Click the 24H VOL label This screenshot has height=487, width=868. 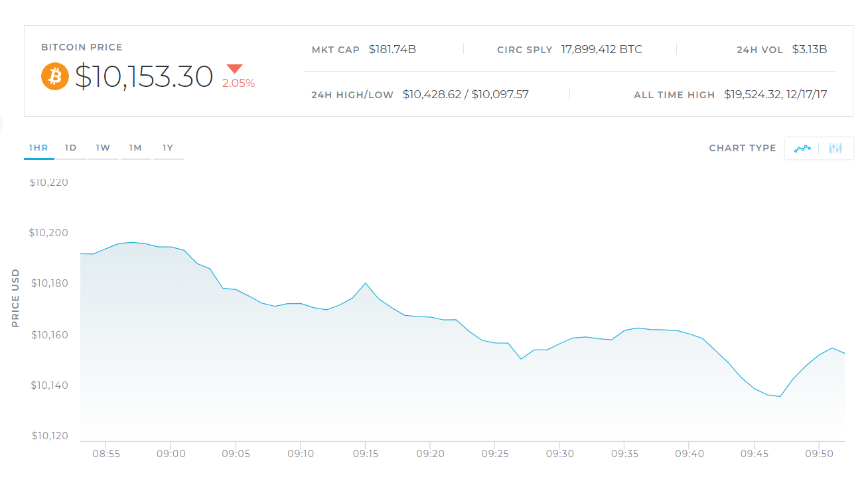(x=760, y=50)
